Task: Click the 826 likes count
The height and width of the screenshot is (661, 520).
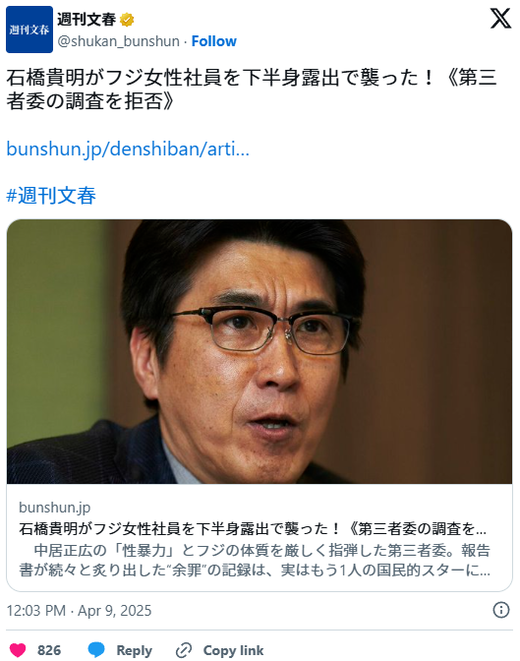Action: [49, 650]
